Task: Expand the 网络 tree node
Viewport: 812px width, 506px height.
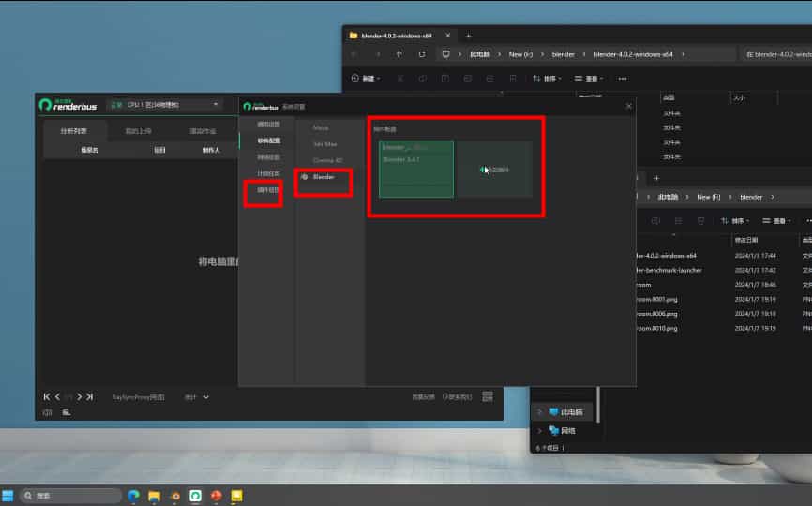Action: (x=539, y=430)
